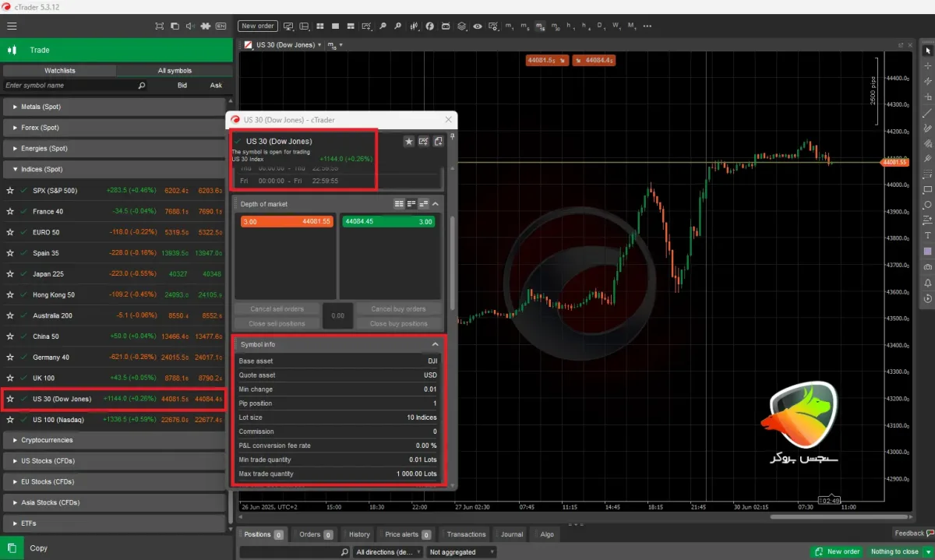Image resolution: width=935 pixels, height=560 pixels.
Task: Expand the US Stocks (CFDs) group
Action: pos(115,460)
